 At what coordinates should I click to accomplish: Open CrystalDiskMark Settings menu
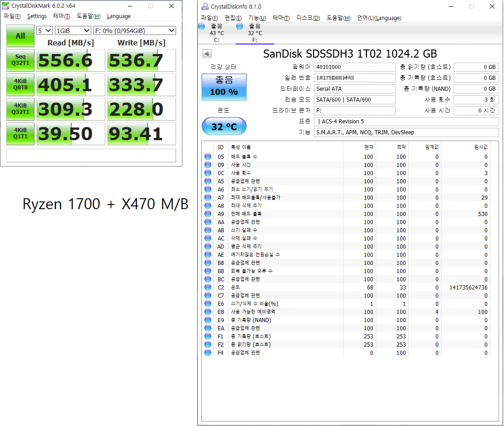[37, 16]
